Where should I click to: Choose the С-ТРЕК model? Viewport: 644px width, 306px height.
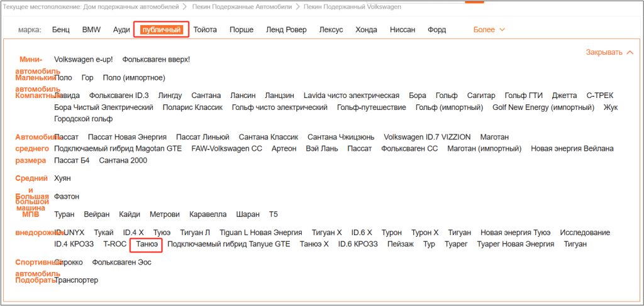pyautogui.click(x=600, y=96)
